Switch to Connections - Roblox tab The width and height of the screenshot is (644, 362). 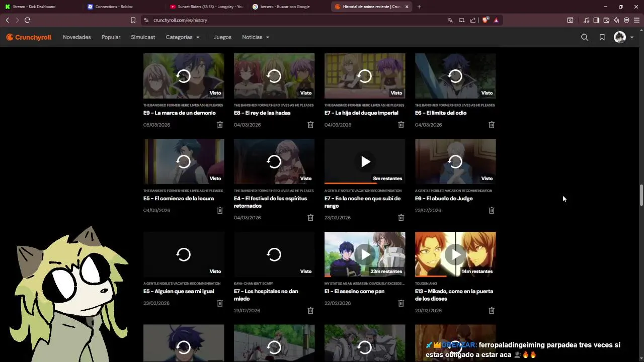[124, 7]
